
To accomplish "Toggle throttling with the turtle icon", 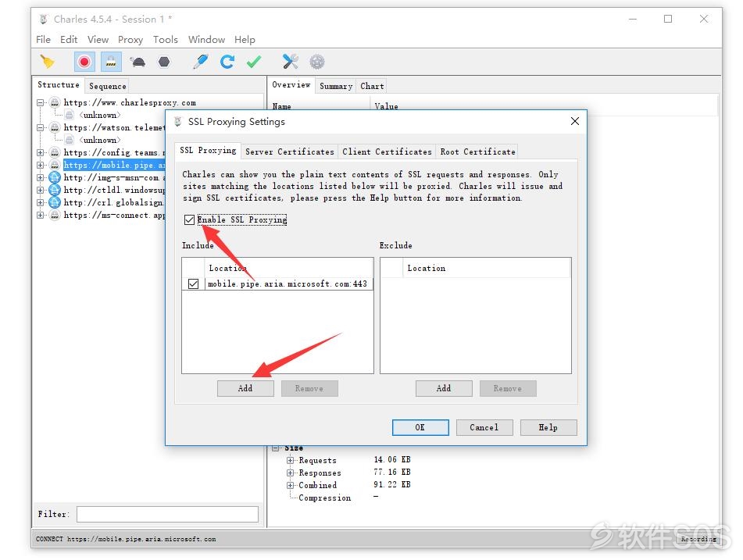I will 138,62.
